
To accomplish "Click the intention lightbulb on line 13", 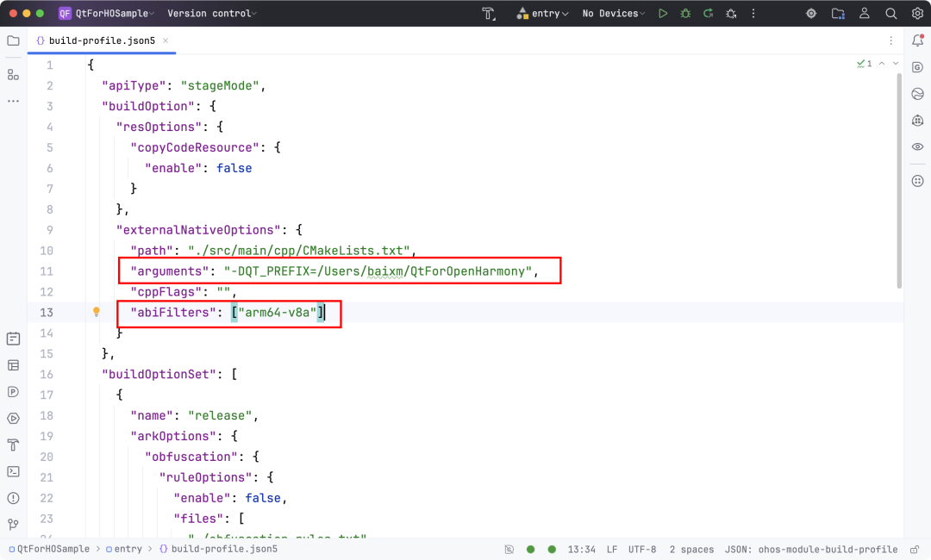I will click(97, 312).
